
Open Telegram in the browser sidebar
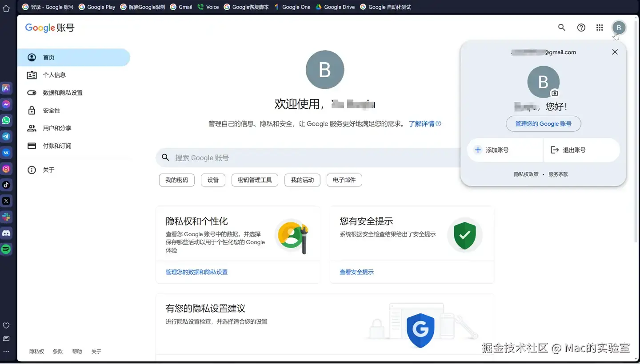(6, 137)
